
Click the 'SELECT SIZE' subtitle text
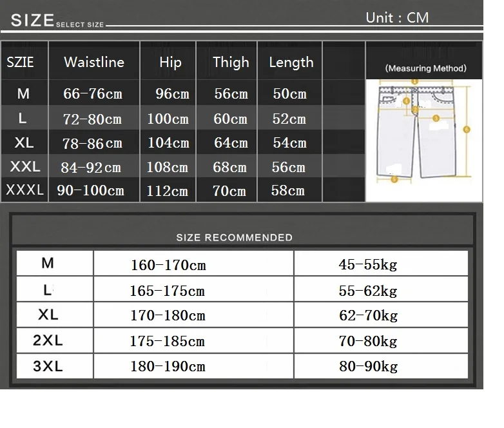(x=80, y=24)
